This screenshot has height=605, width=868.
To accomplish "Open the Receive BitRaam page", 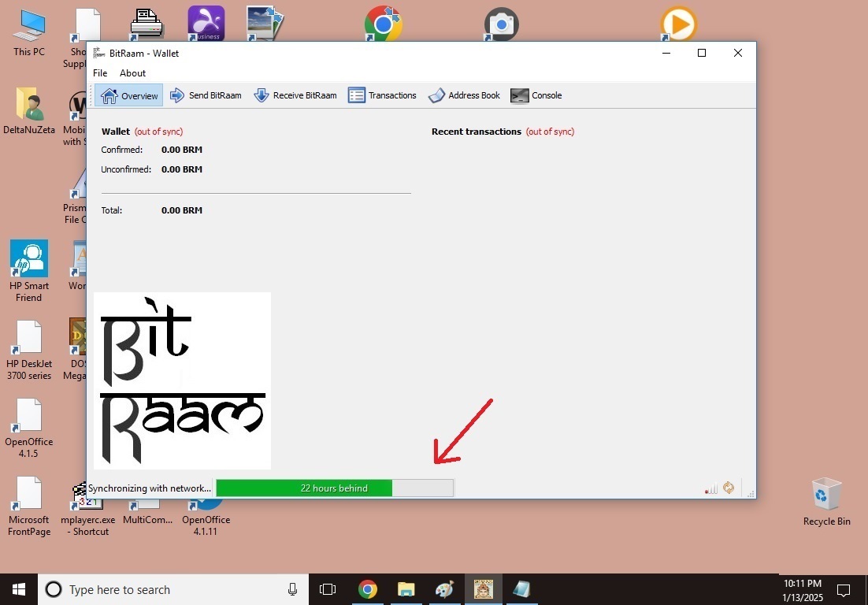I will [x=295, y=95].
